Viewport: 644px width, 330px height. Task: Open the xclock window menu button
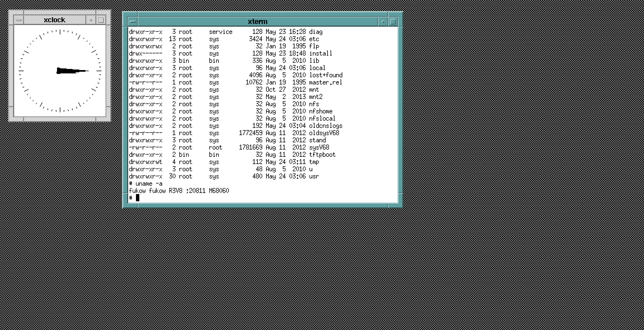pos(19,20)
